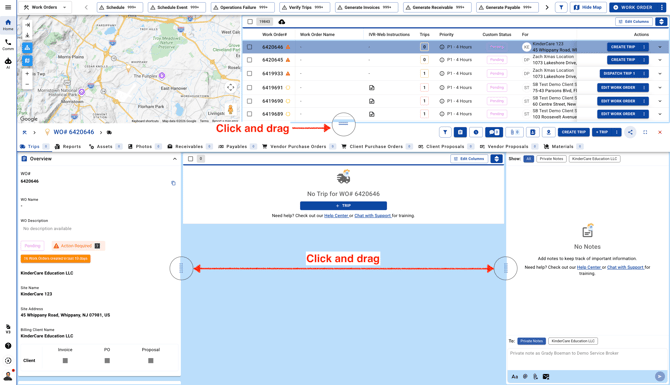Zoom in on the map
The width and height of the screenshot is (670, 385).
pyautogui.click(x=27, y=74)
